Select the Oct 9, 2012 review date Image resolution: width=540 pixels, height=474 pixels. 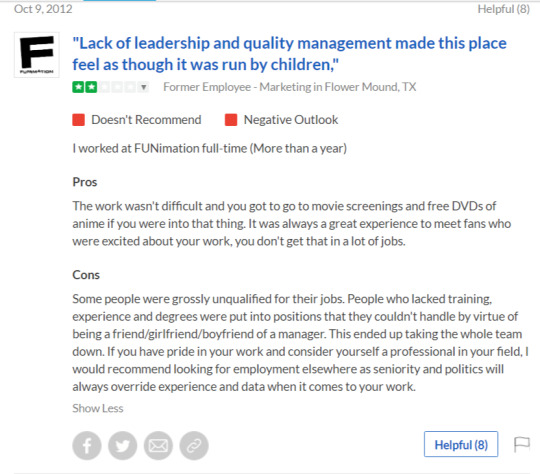click(x=43, y=9)
